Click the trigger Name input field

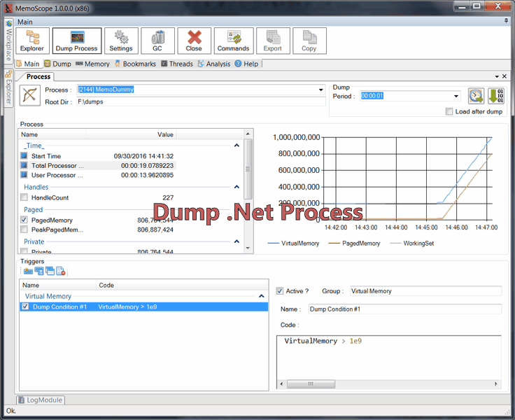click(x=404, y=309)
